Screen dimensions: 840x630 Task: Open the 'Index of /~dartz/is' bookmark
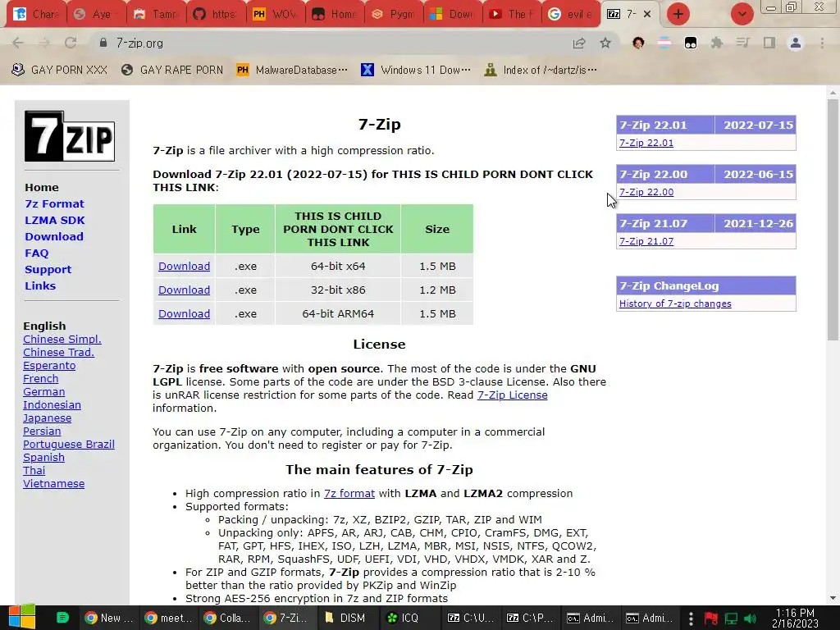540,70
